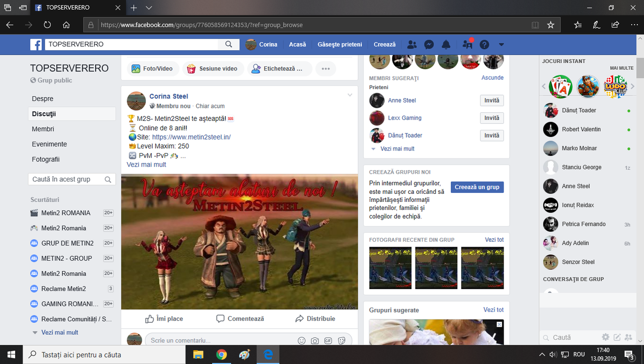Add page to favorites star icon
The height and width of the screenshot is (364, 644).
(551, 25)
